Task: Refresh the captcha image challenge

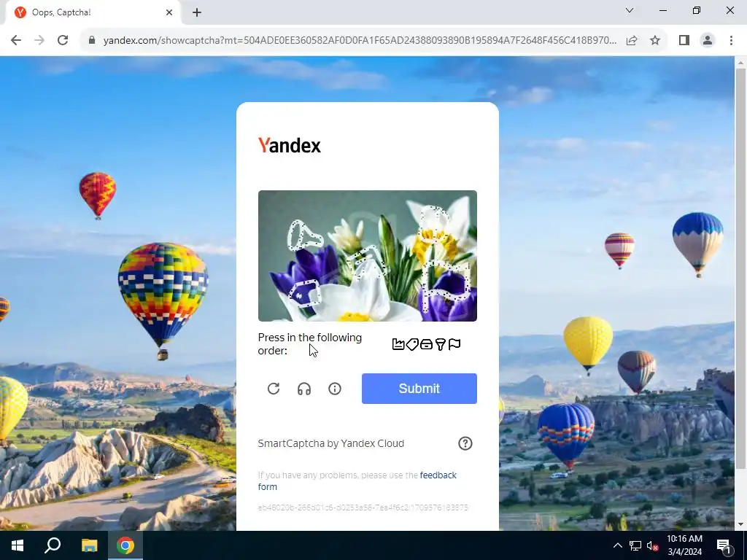Action: [x=274, y=389]
